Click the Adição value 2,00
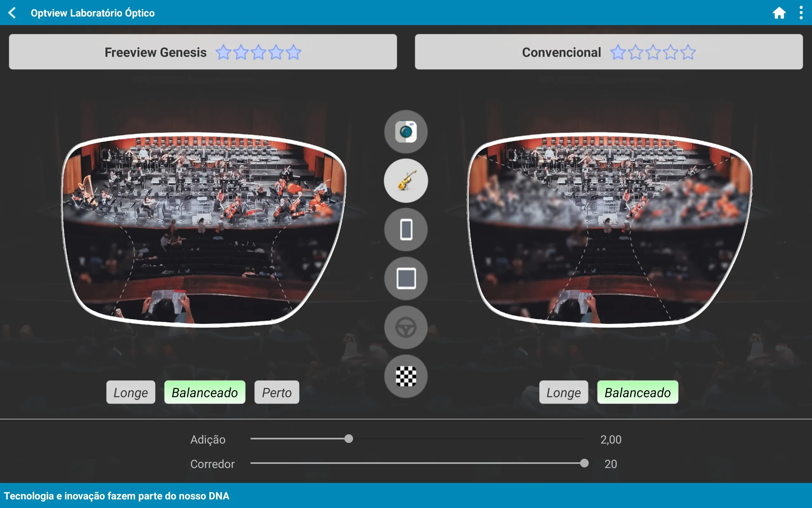Viewport: 812px width, 508px height. click(611, 439)
